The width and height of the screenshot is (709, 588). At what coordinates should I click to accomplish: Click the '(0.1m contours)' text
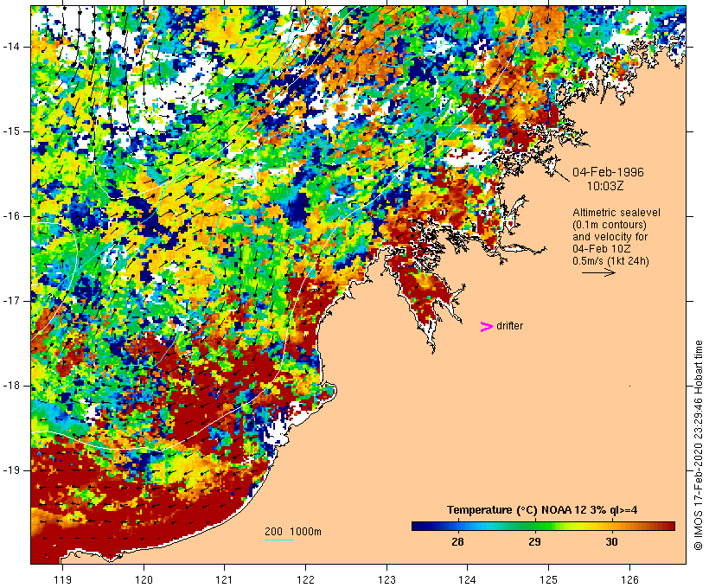(x=609, y=225)
